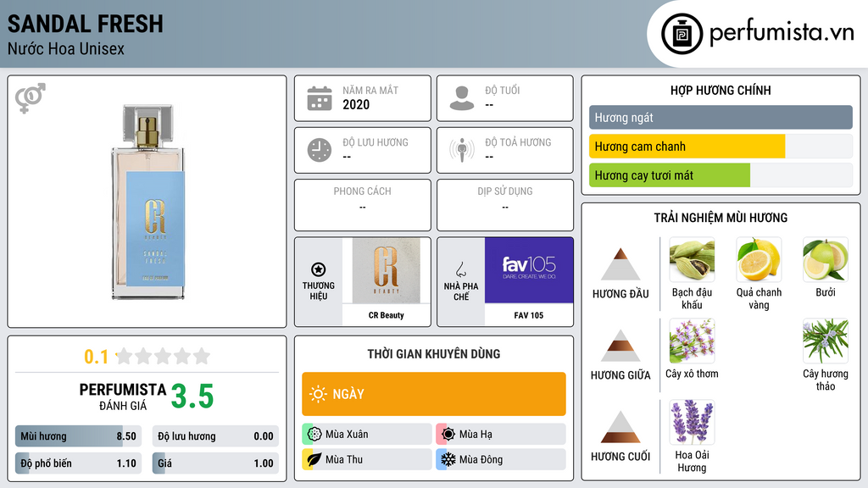The image size is (868, 488).
Task: Click the Sandal Fresh bottle image
Action: tap(147, 202)
